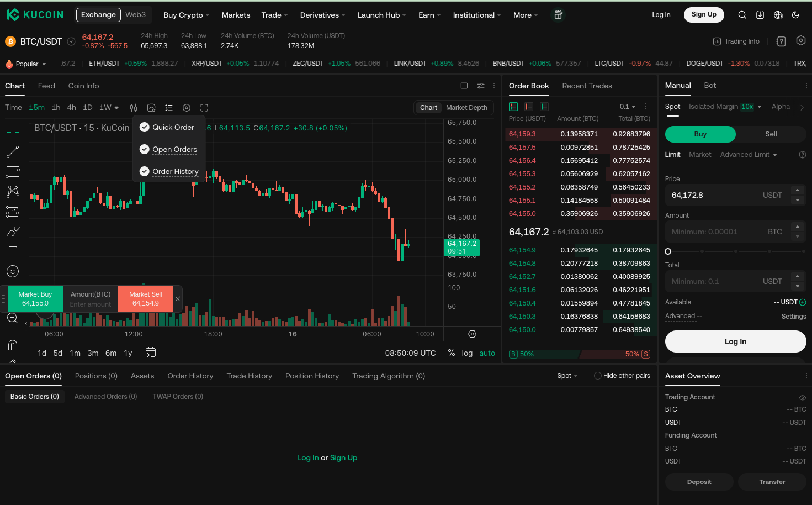This screenshot has width=812, height=505.
Task: Expand the Derivatives menu
Action: click(x=322, y=15)
